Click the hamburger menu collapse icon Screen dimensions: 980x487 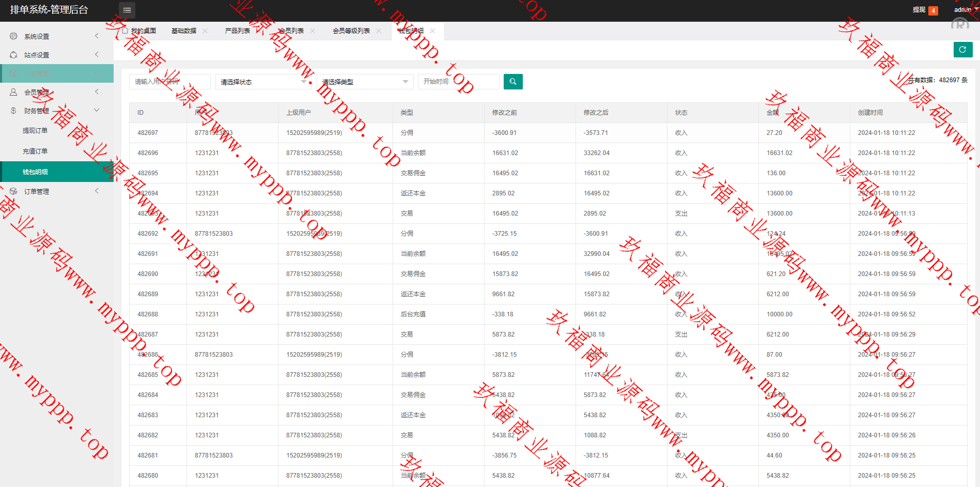pos(127,10)
